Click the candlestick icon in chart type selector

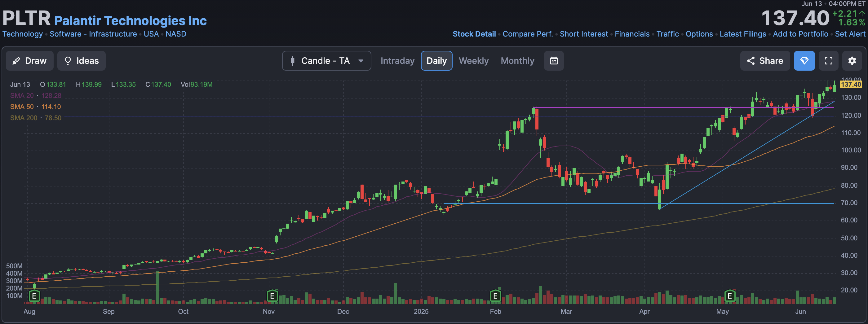tap(292, 61)
